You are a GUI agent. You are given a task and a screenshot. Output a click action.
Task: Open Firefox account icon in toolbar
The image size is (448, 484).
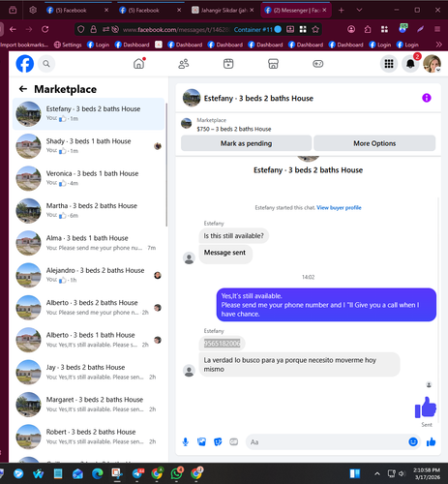351,29
